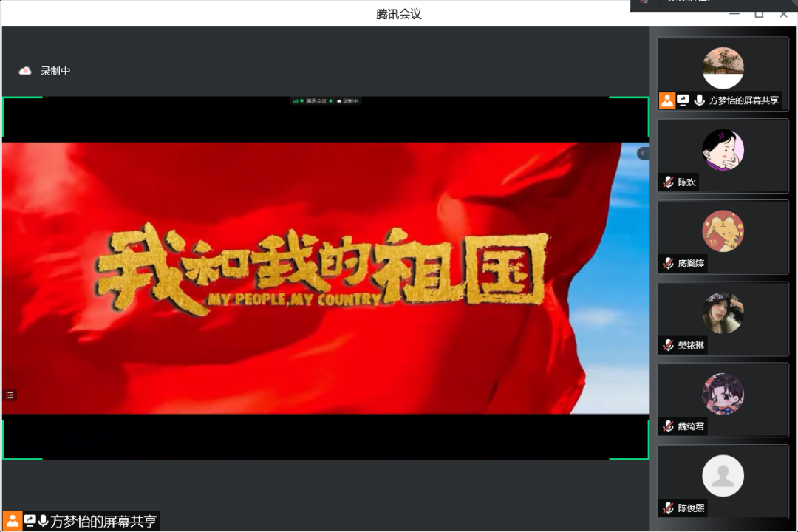The width and height of the screenshot is (798, 532).
Task: Click the microphone icon in the bottom-left label
Action: pyautogui.click(x=43, y=521)
